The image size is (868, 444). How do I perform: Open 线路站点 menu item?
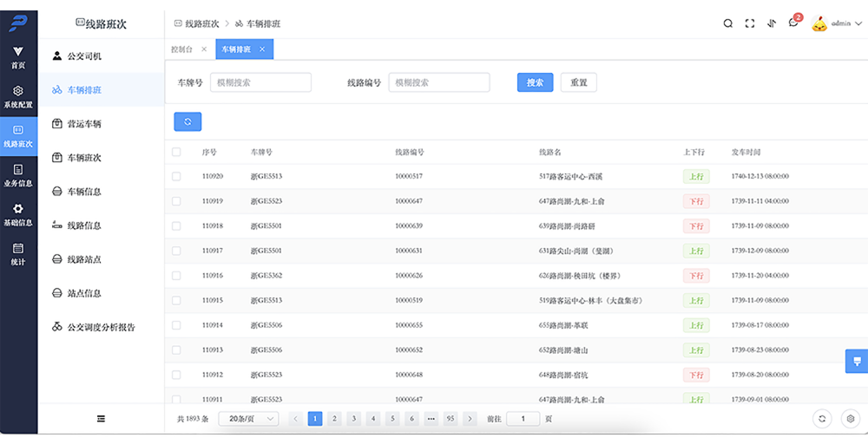click(102, 258)
